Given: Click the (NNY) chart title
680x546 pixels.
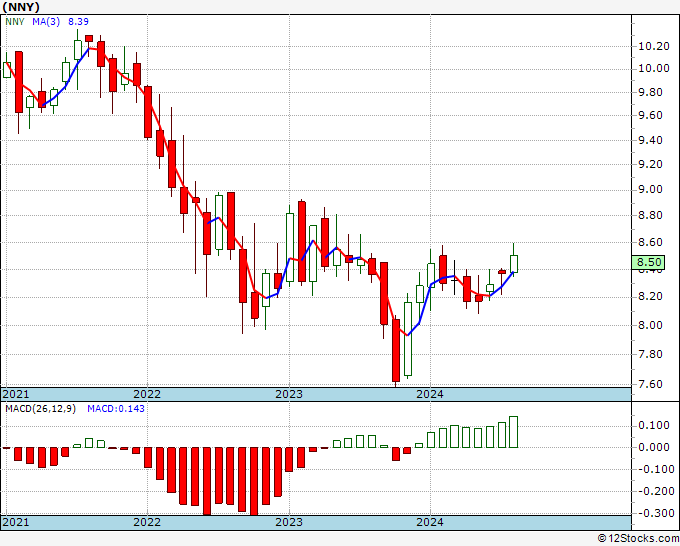Looking at the screenshot, I should pyautogui.click(x=21, y=7).
